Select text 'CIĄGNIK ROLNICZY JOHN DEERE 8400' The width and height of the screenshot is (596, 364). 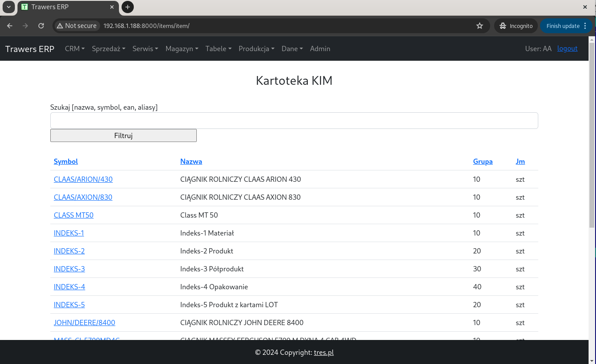coord(242,322)
